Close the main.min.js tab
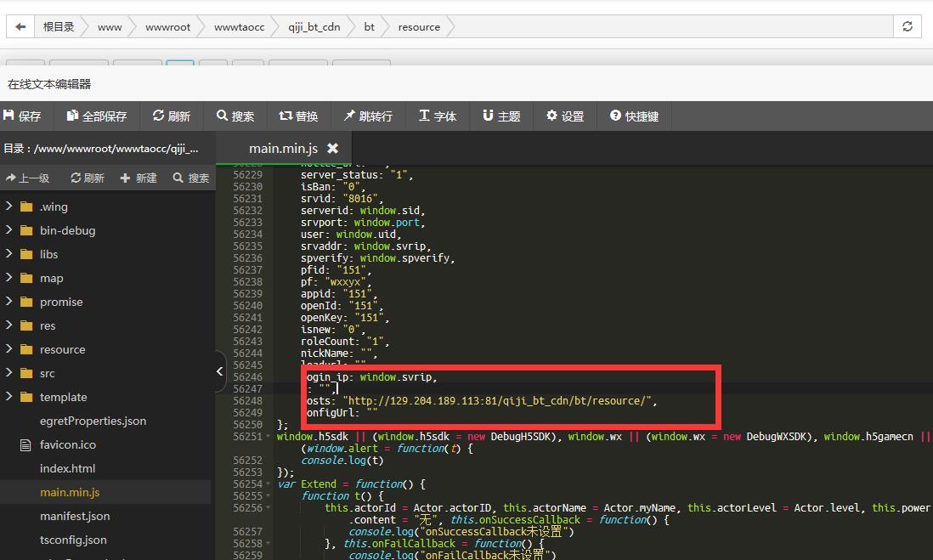This screenshot has width=933, height=560. pos(333,148)
